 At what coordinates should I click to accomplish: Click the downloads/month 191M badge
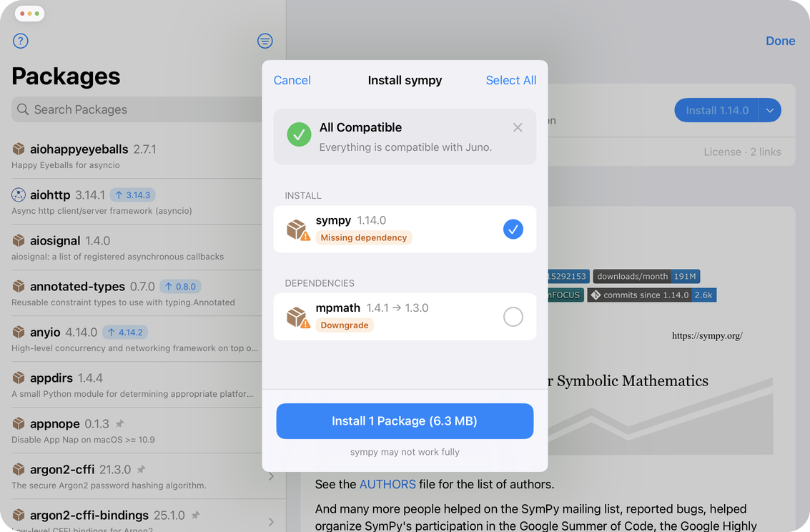[x=646, y=276]
